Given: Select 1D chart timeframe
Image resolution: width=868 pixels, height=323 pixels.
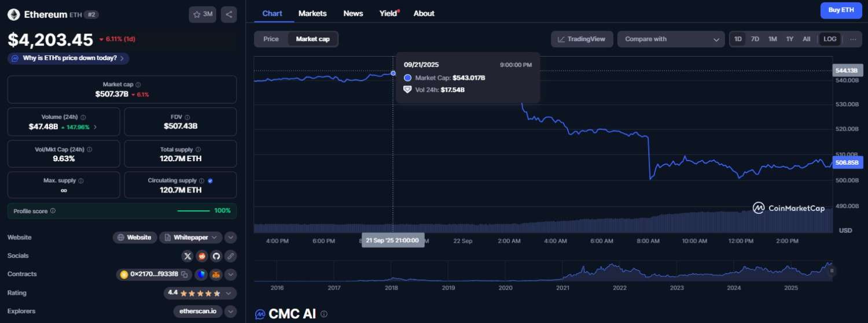Looking at the screenshot, I should pos(738,39).
